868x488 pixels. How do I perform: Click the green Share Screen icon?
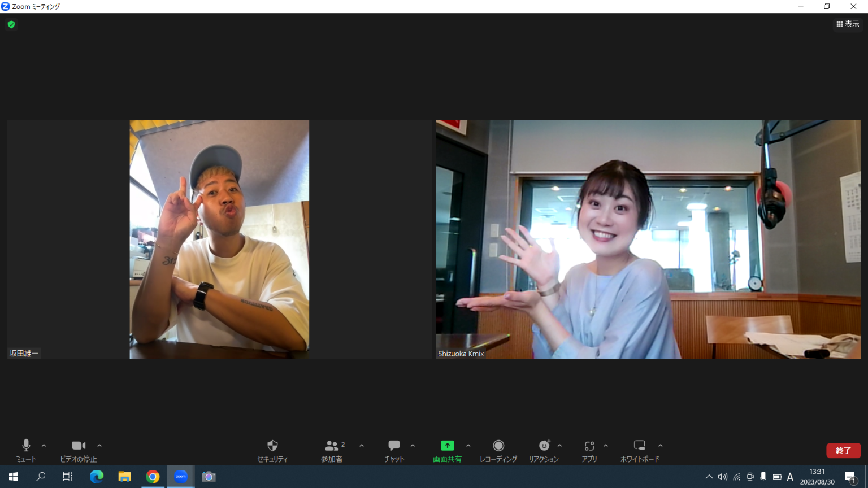click(447, 446)
